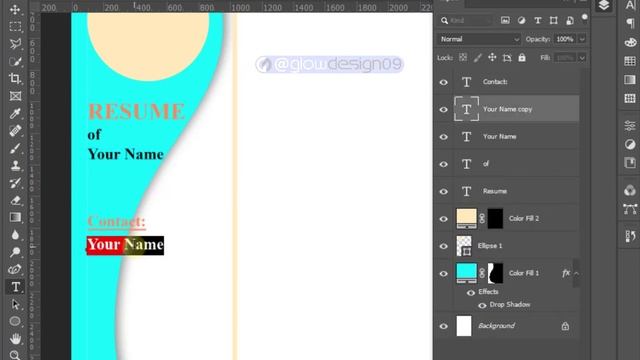640x360 pixels.
Task: Filter layers by type layers
Action: (x=538, y=20)
